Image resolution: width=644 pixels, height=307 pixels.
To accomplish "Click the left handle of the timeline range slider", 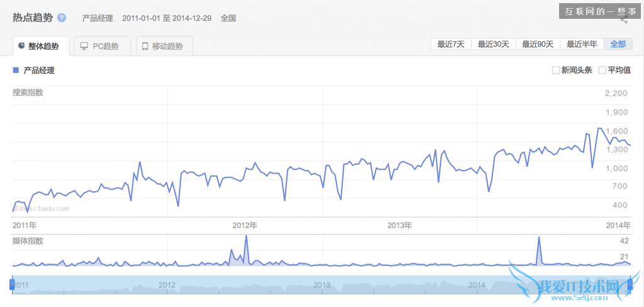I will pyautogui.click(x=12, y=284).
